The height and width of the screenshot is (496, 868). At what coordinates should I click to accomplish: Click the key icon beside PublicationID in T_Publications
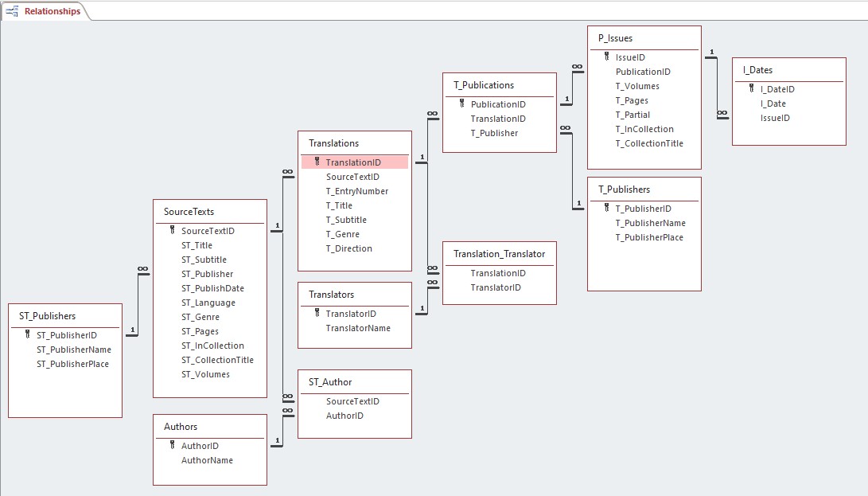click(462, 103)
